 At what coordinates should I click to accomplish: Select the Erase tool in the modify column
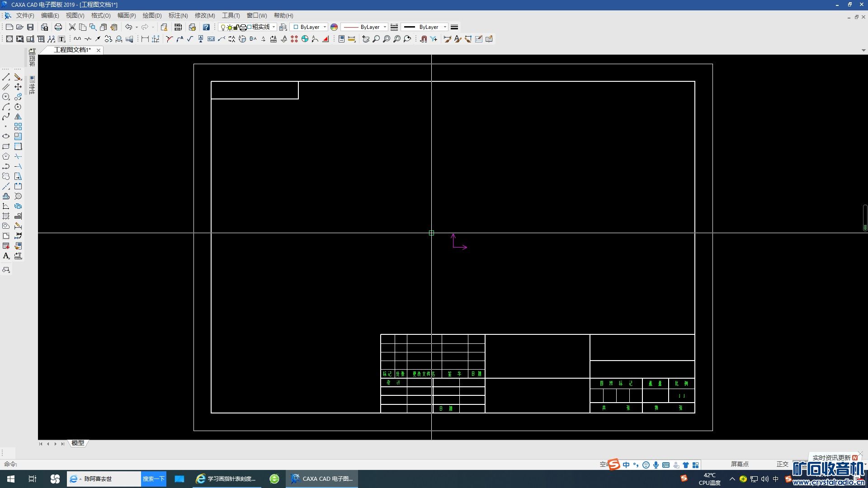coord(18,77)
